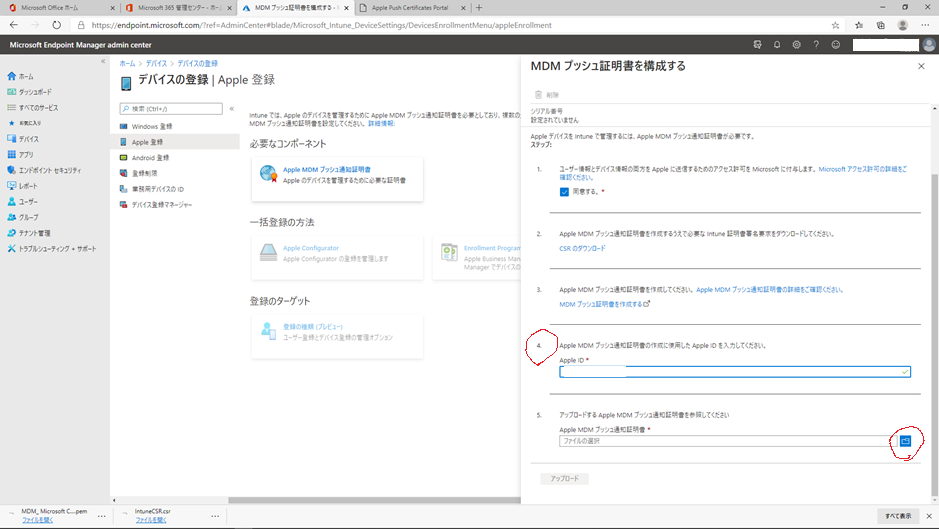Open the Apple MDM Push certificate card
Screen dimensions: 939x529
point(337,179)
